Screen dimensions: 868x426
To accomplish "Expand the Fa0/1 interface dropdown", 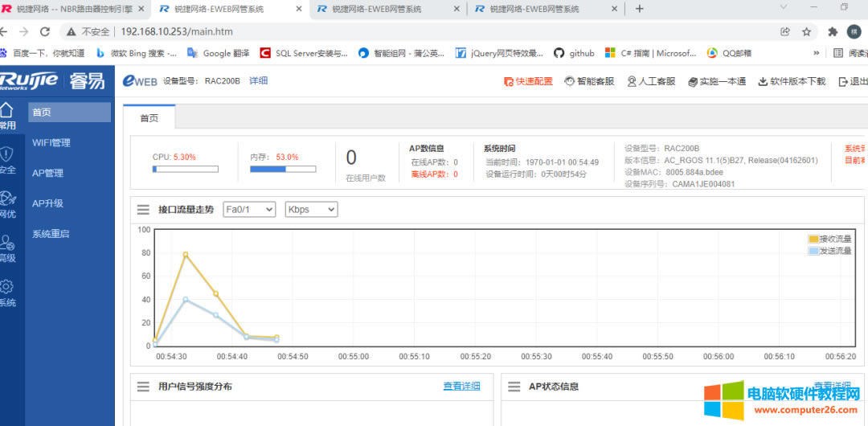I will tap(249, 209).
